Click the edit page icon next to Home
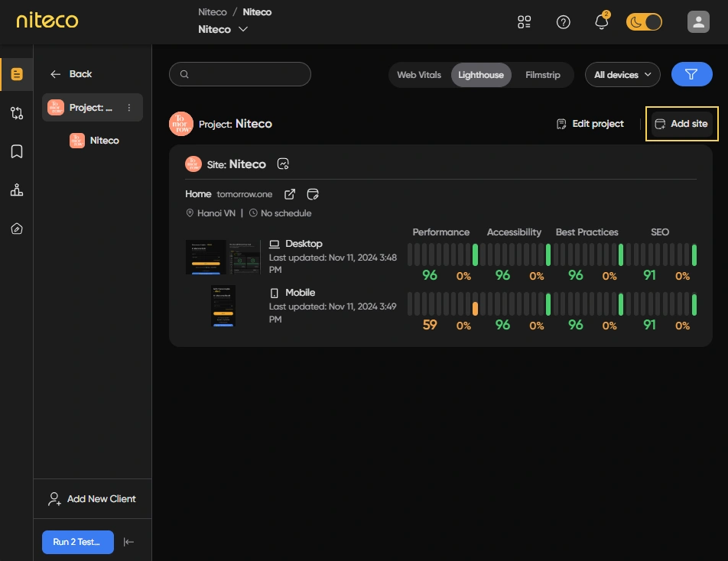This screenshot has height=561, width=728. pyautogui.click(x=313, y=194)
